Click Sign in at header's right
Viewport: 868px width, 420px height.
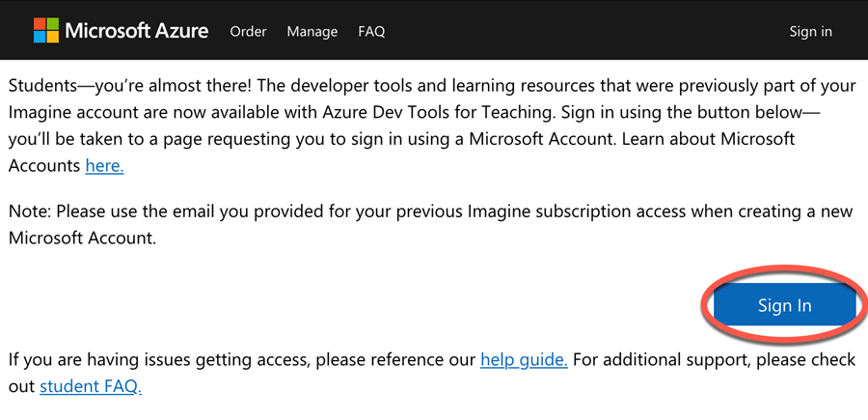coord(810,32)
